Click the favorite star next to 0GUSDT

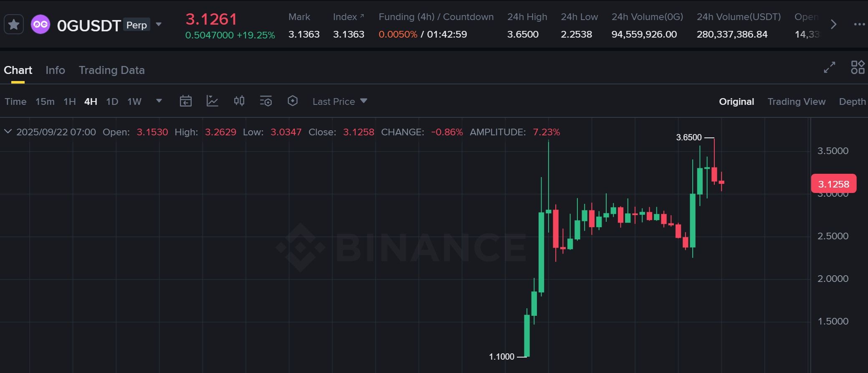coord(14,24)
